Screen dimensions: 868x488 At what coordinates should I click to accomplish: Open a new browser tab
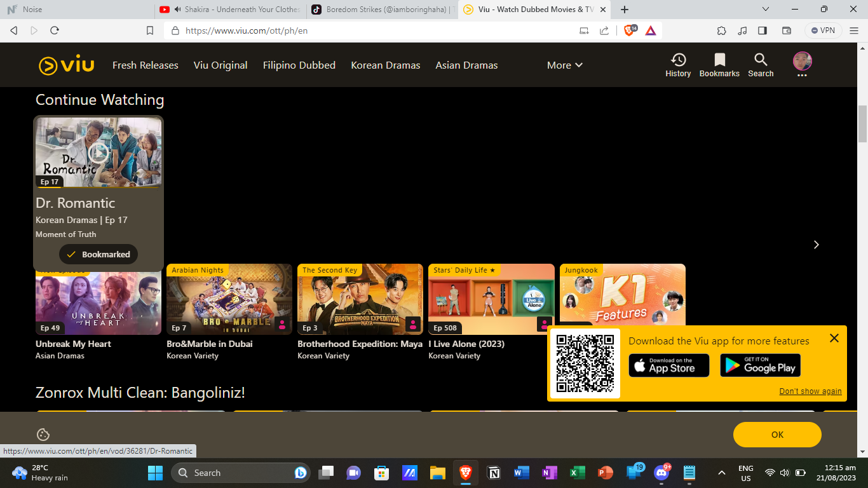tap(625, 10)
